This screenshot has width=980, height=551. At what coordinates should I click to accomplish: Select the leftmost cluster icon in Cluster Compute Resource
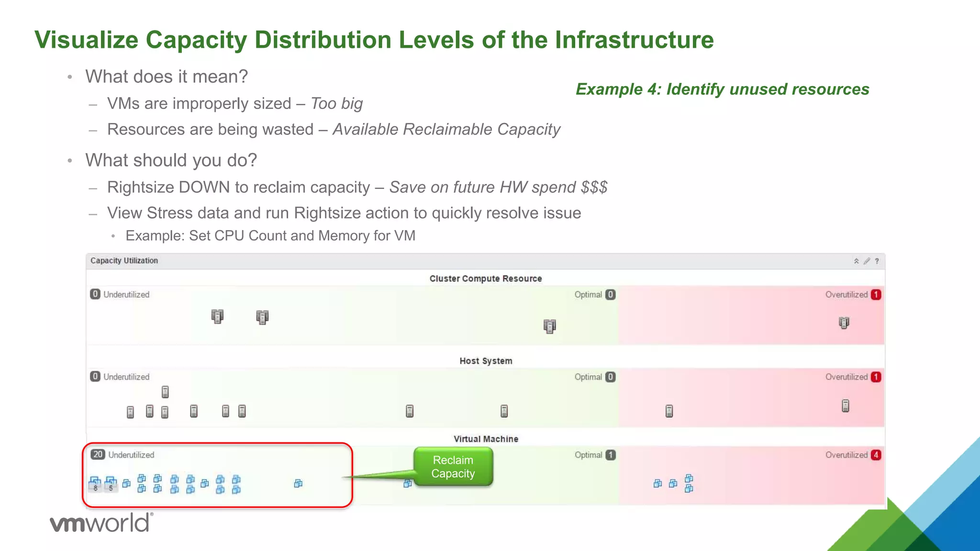click(217, 316)
